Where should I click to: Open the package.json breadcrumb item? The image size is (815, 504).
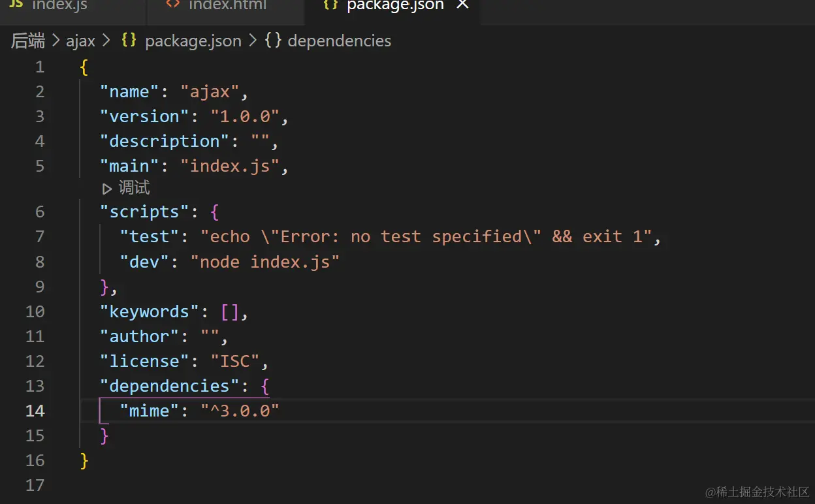tap(193, 41)
